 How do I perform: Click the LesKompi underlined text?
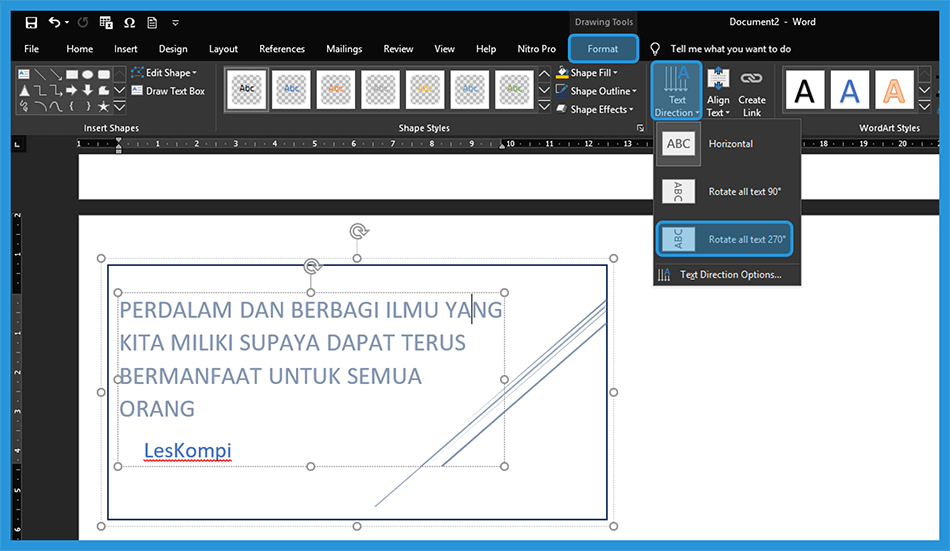tap(188, 450)
